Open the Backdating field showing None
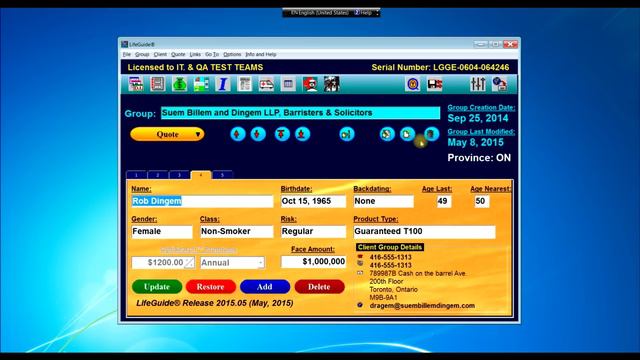640x360 pixels. coord(383,201)
